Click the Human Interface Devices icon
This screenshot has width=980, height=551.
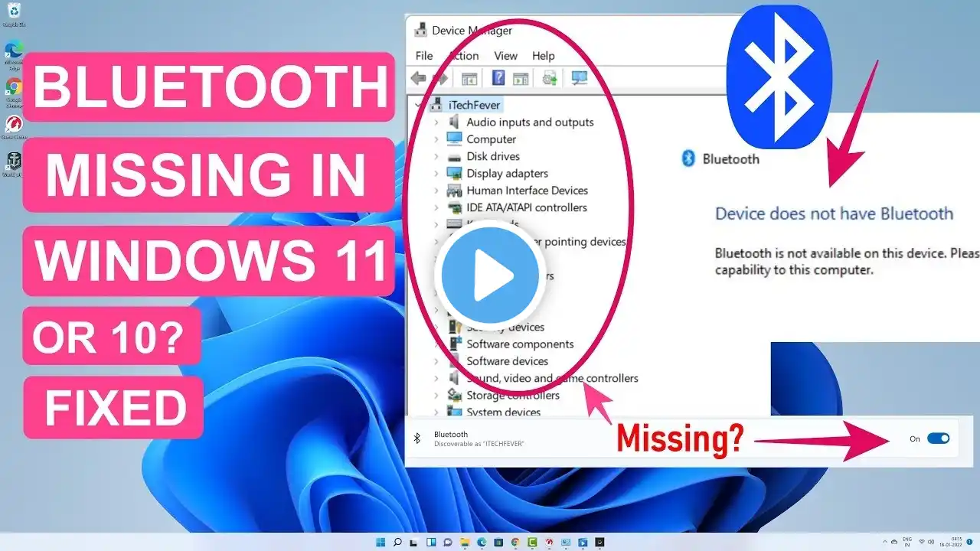click(x=454, y=191)
